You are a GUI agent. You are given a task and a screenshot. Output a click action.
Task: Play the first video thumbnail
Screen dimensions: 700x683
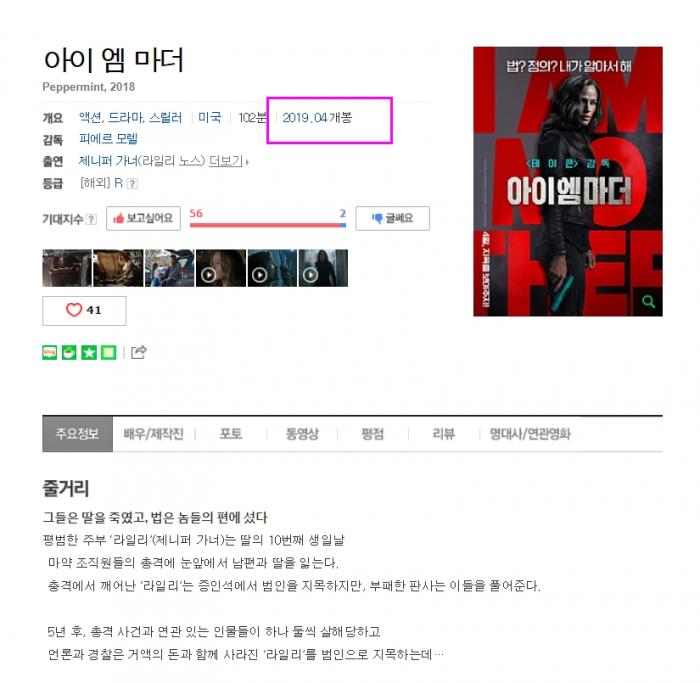221,268
